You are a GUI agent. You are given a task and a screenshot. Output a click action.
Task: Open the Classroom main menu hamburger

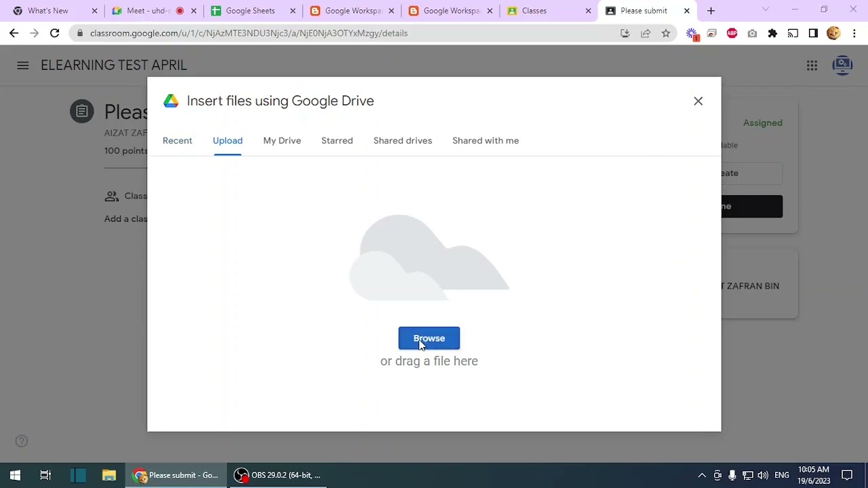coord(23,65)
